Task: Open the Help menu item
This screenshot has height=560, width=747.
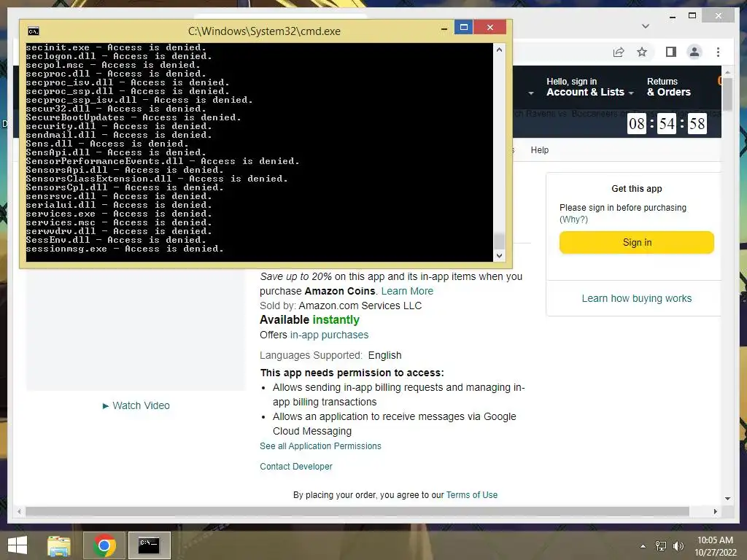Action: point(540,150)
